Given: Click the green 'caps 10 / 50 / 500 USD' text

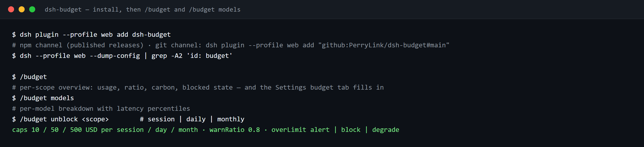Looking at the screenshot, I should pyautogui.click(x=55, y=130).
